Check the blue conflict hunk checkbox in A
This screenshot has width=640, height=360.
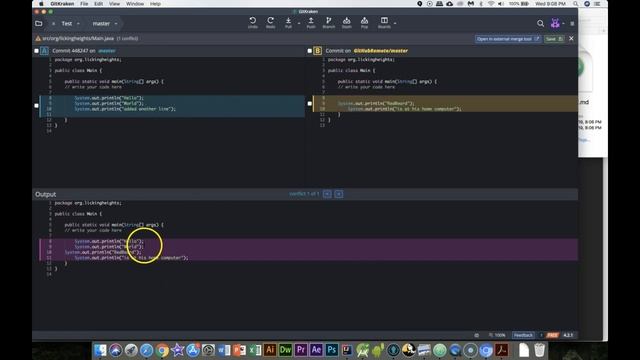(37, 106)
